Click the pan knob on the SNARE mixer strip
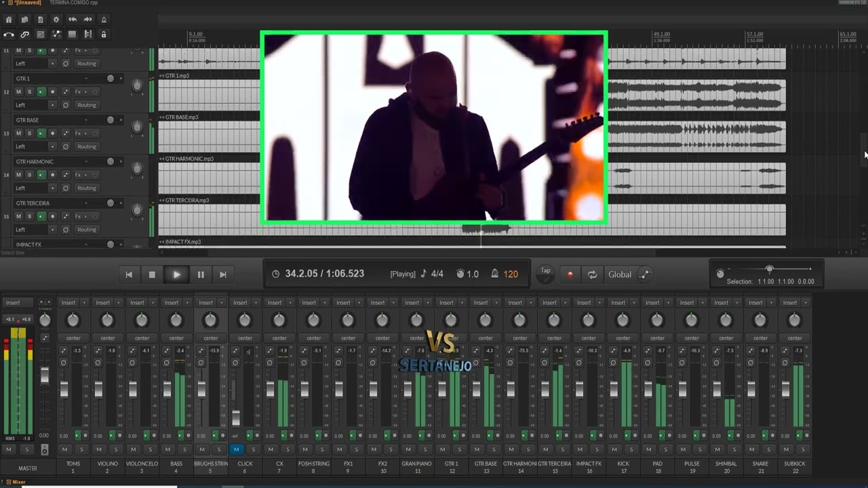Screen dimensions: 868x488 pos(760,320)
